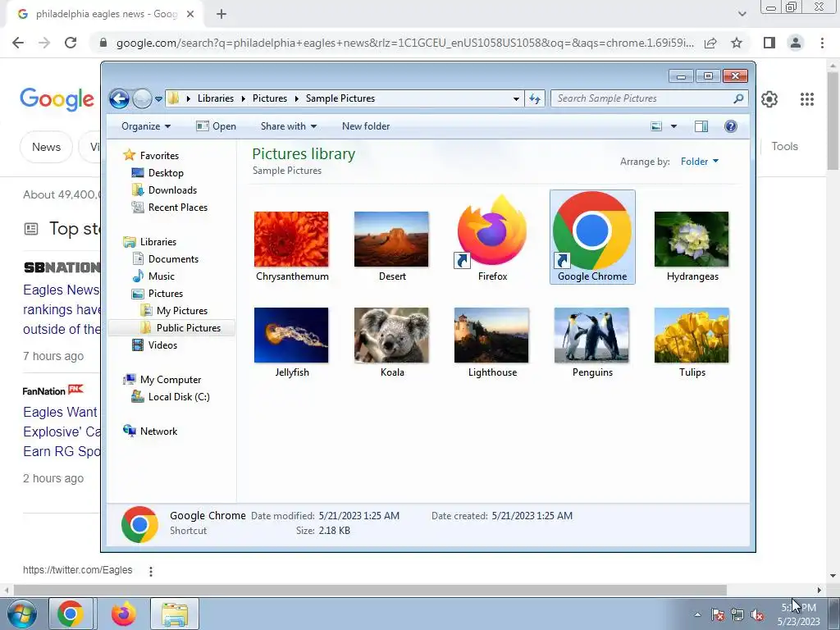Open the view options dropdown arrow
840x630 pixels.
point(674,126)
